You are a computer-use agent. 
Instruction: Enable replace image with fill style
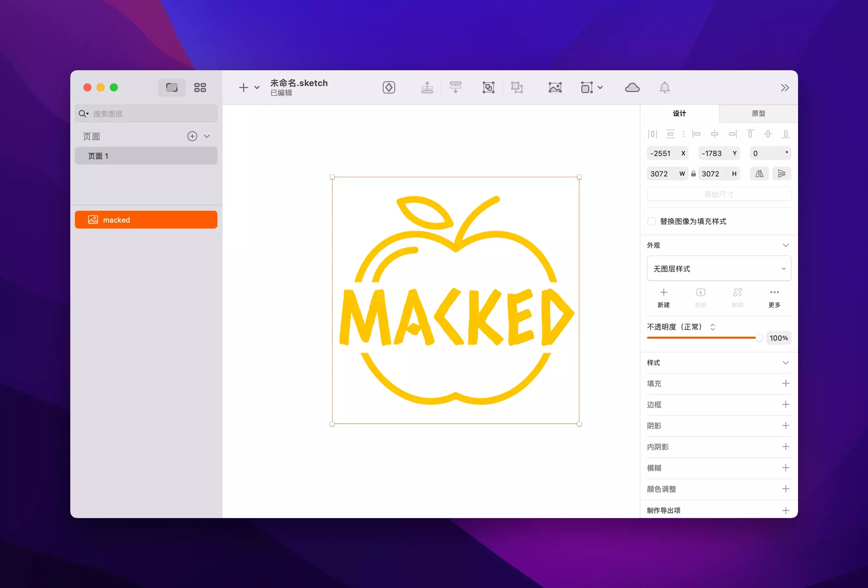tap(651, 221)
